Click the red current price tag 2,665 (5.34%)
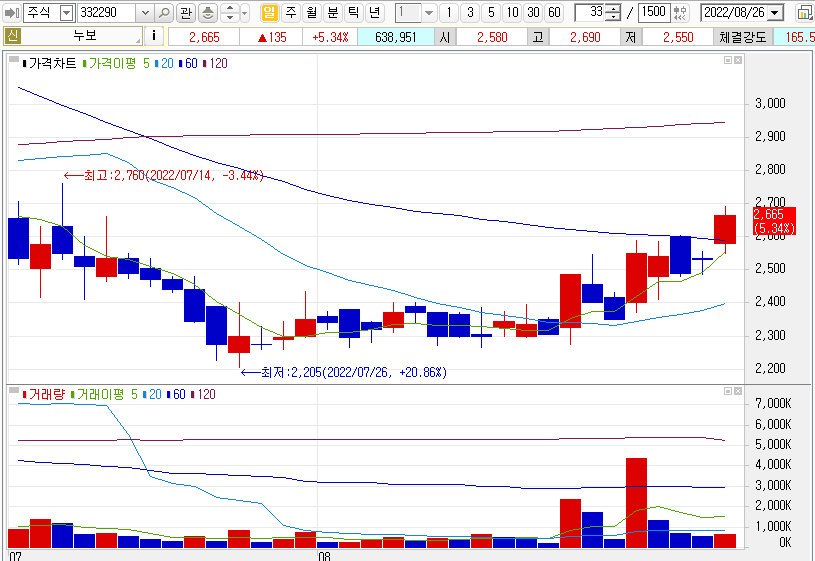815x561 pixels. click(x=774, y=221)
